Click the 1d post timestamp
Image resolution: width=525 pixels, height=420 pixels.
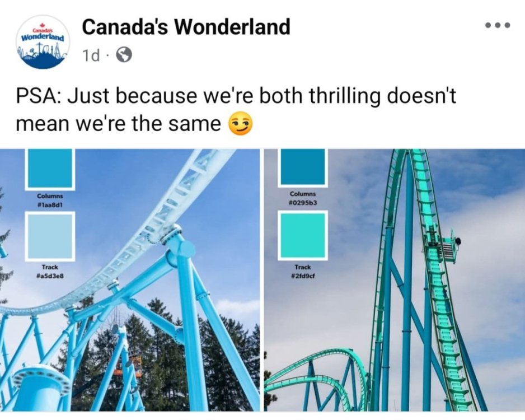(x=91, y=55)
